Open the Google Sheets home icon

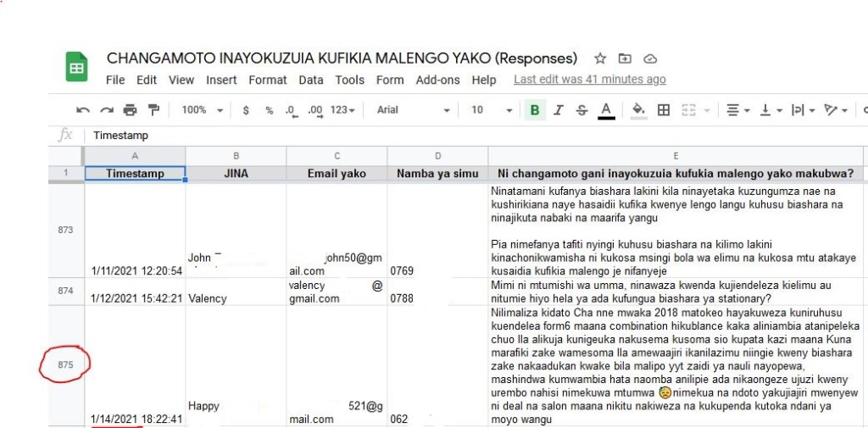coord(77,68)
